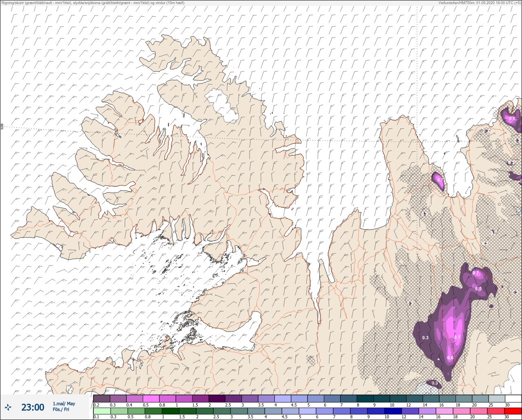Image resolution: width=522 pixels, height=420 pixels.
Task: Select the grey 20 swatch in upper legend row
Action: coord(480,398)
